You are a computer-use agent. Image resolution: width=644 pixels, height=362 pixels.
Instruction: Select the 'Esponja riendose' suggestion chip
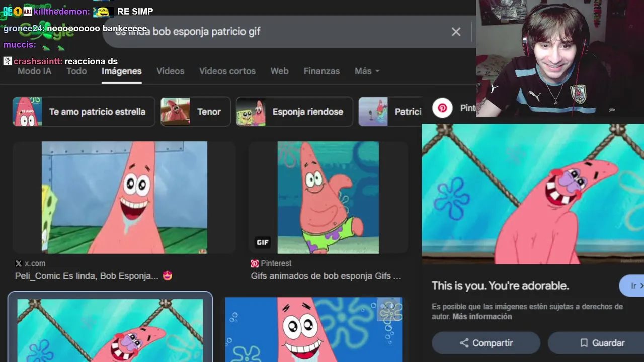click(294, 112)
